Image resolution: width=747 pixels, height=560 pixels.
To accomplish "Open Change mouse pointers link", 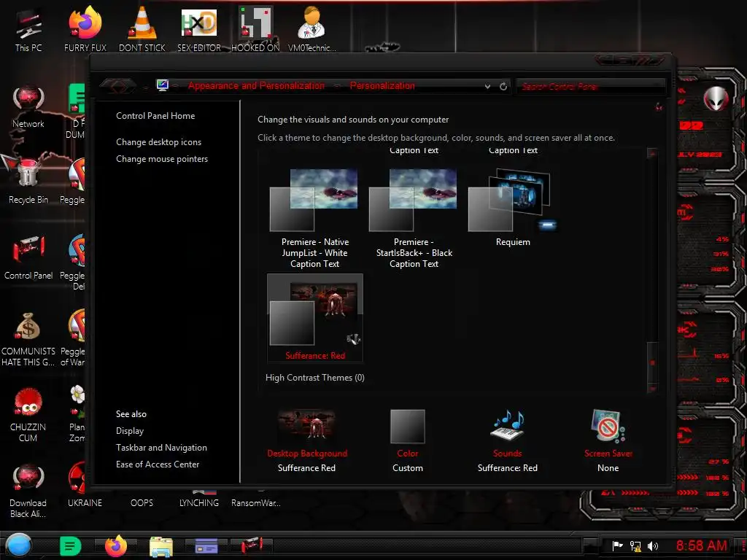I will click(x=162, y=158).
